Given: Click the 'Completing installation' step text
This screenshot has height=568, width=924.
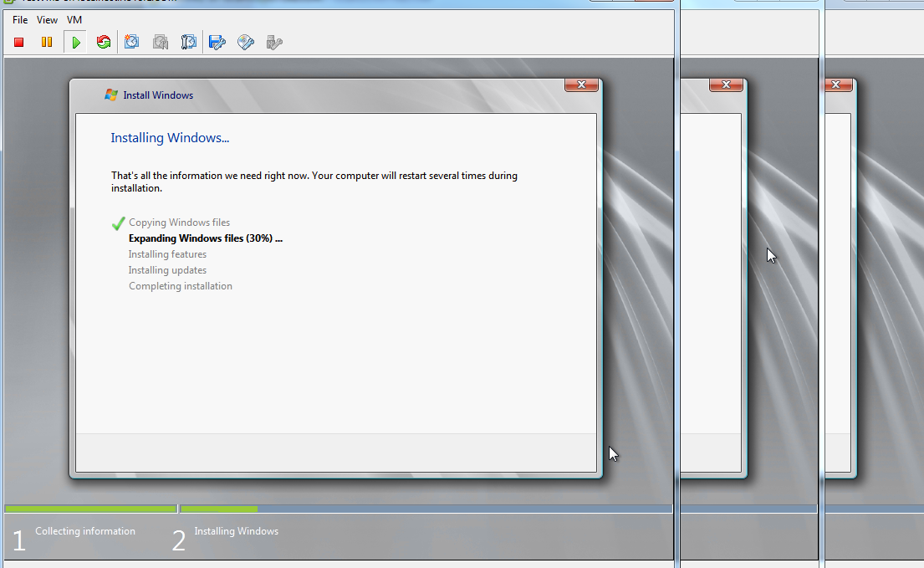Looking at the screenshot, I should point(181,286).
